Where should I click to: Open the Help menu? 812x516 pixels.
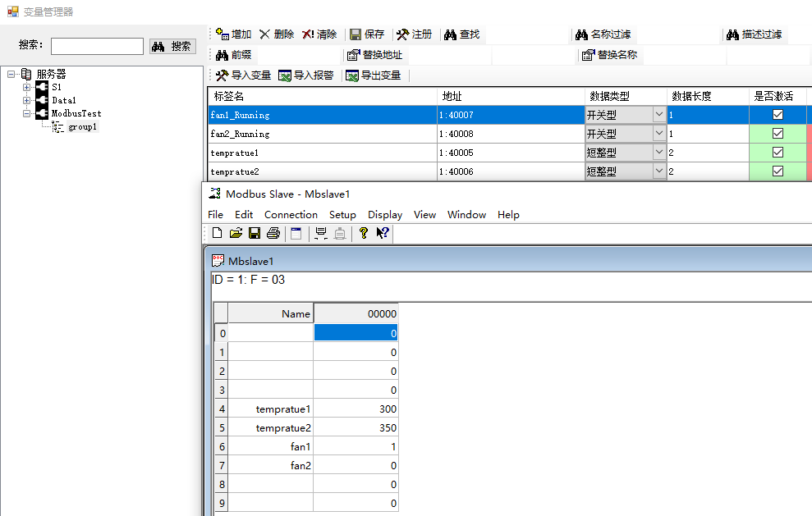[508, 214]
